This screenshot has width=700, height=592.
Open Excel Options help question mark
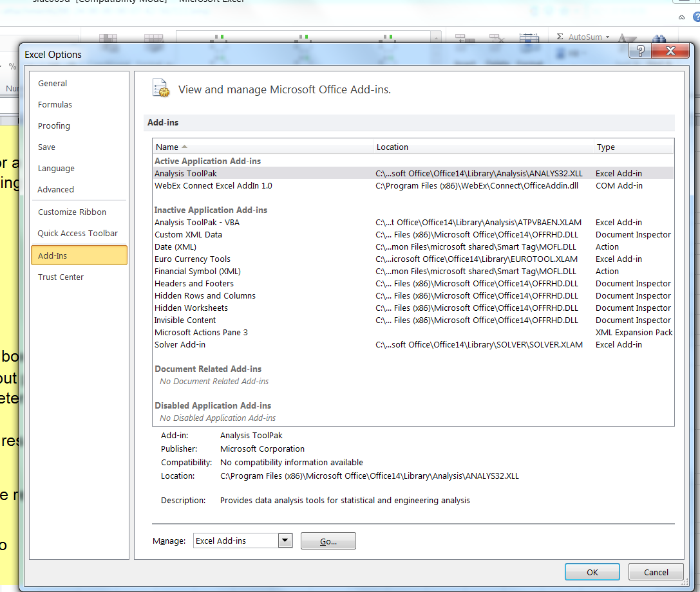641,51
